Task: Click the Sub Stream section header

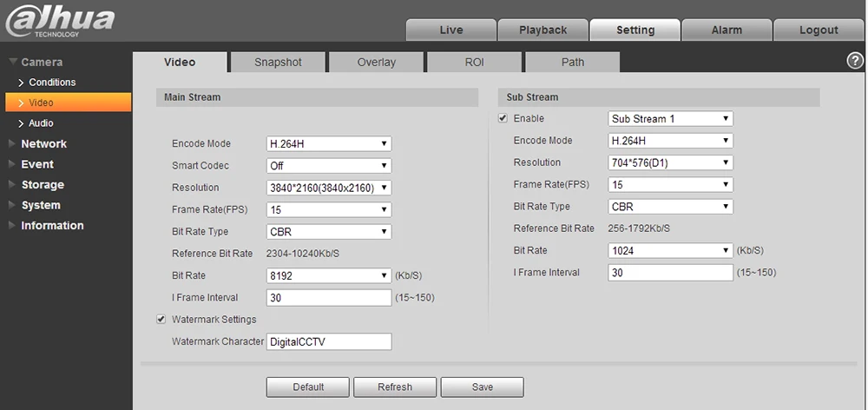Action: click(659, 97)
